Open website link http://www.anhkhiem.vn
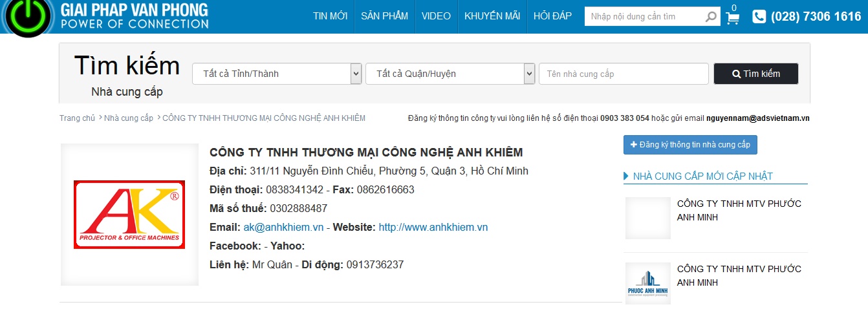This screenshot has height=309, width=868. [433, 228]
